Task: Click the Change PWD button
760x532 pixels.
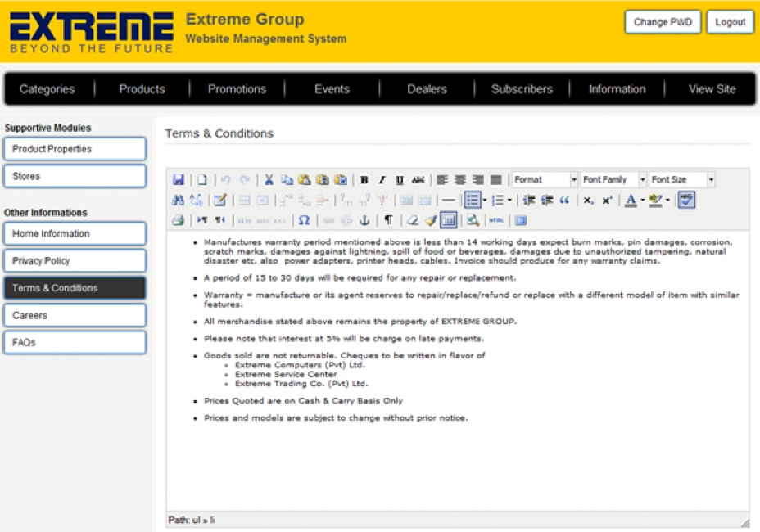Action: click(x=663, y=22)
